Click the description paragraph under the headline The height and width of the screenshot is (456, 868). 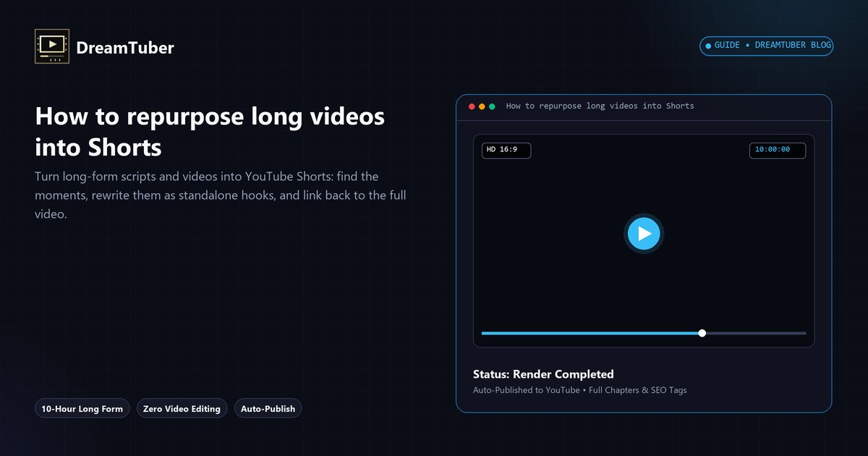[x=221, y=195]
